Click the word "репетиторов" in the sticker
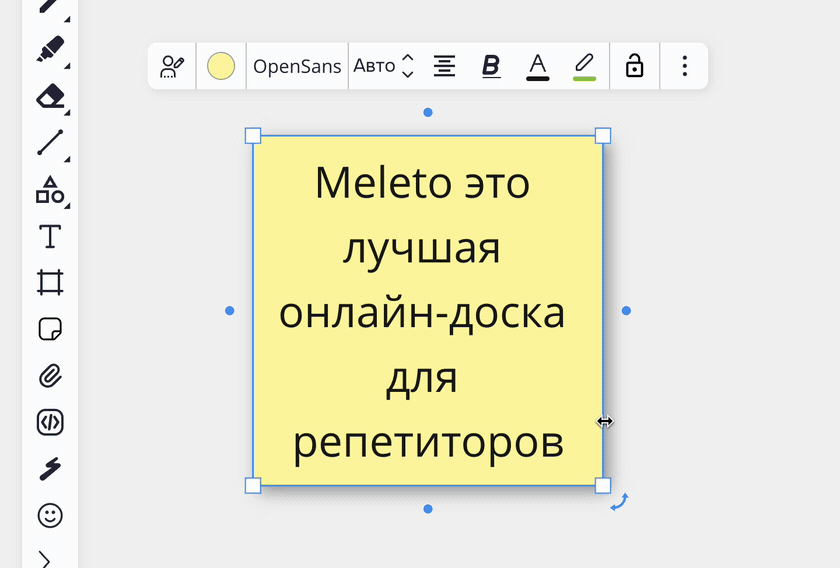The height and width of the screenshot is (568, 840). point(428,446)
